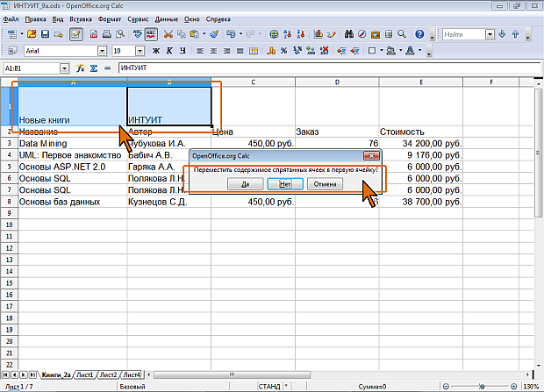The height and width of the screenshot is (392, 544).
Task: Toggle bold (Ж) formatting
Action: (x=156, y=51)
